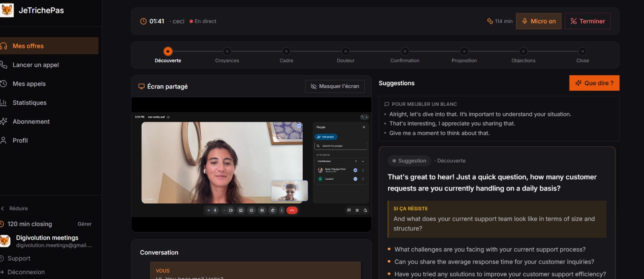
Task: Go to the Close stage
Action: [x=582, y=51]
